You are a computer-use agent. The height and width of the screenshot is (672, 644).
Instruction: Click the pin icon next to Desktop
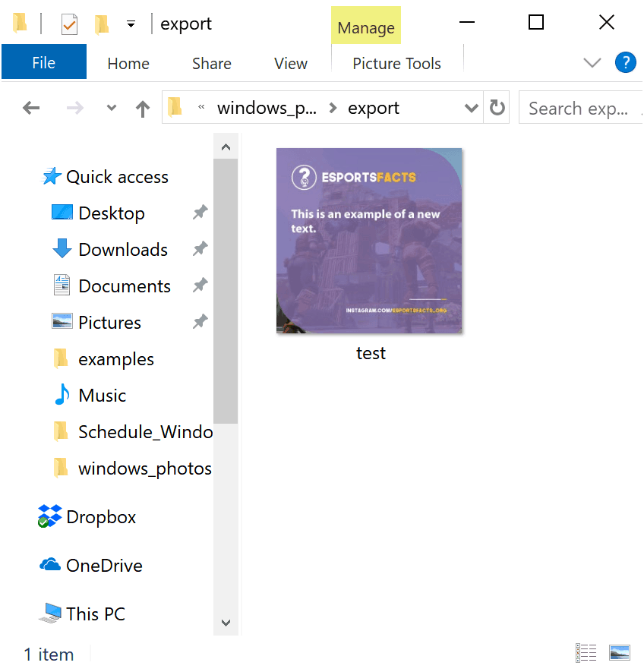point(200,213)
